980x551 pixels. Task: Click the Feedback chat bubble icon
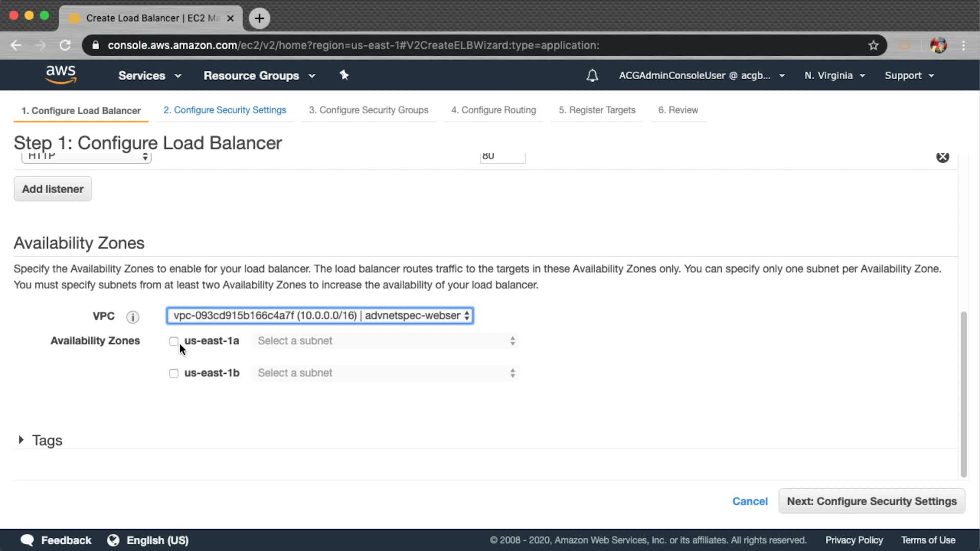pos(28,540)
